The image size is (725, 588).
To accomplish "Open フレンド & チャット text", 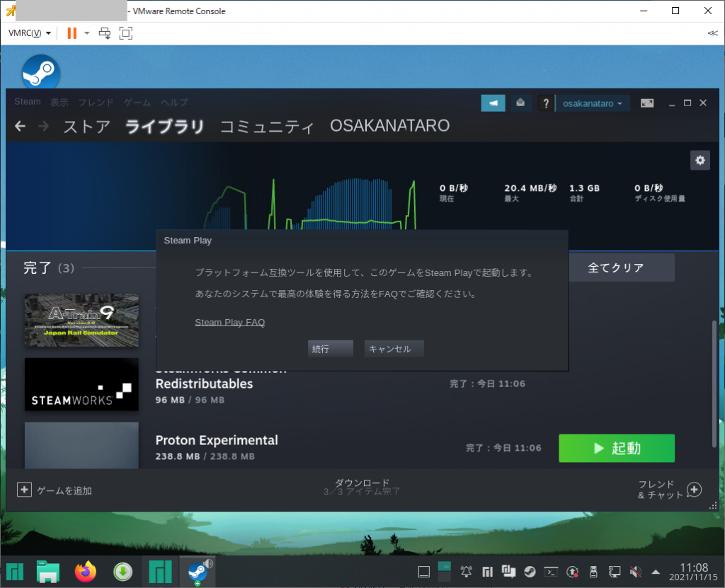I will (661, 490).
